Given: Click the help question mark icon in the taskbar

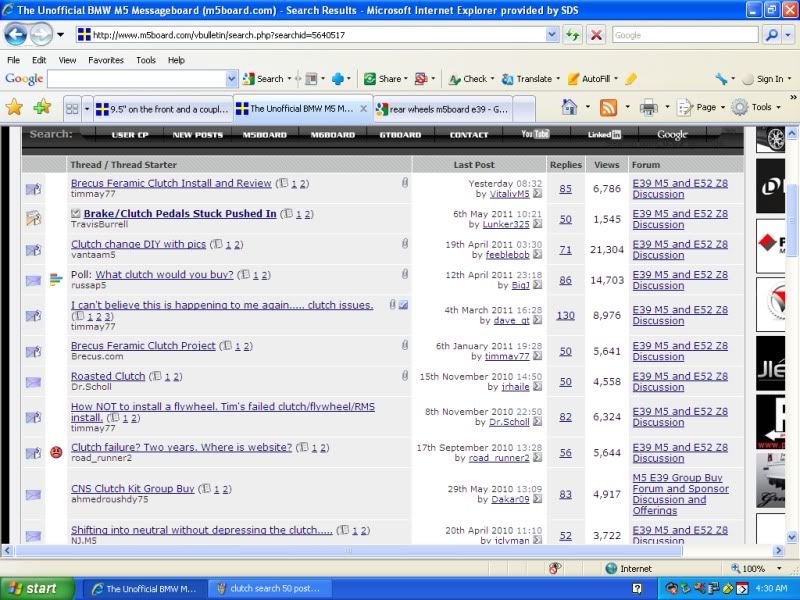Looking at the screenshot, I should pyautogui.click(x=637, y=589).
